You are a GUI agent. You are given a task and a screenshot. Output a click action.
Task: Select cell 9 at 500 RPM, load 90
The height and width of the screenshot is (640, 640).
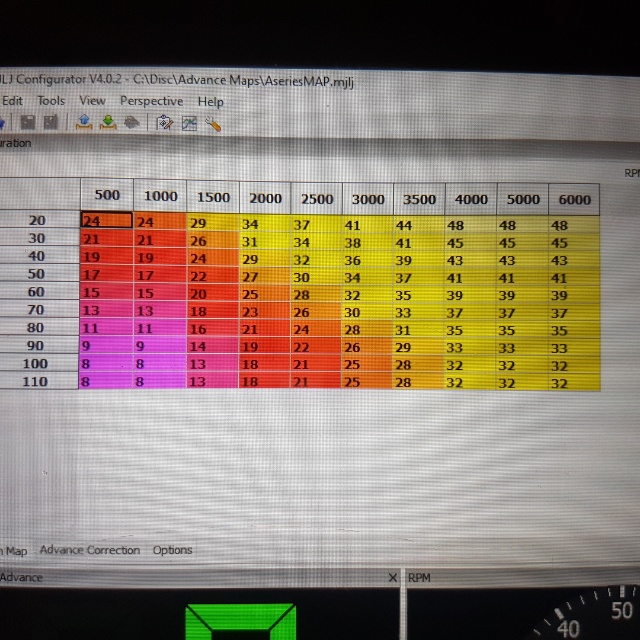[106, 345]
